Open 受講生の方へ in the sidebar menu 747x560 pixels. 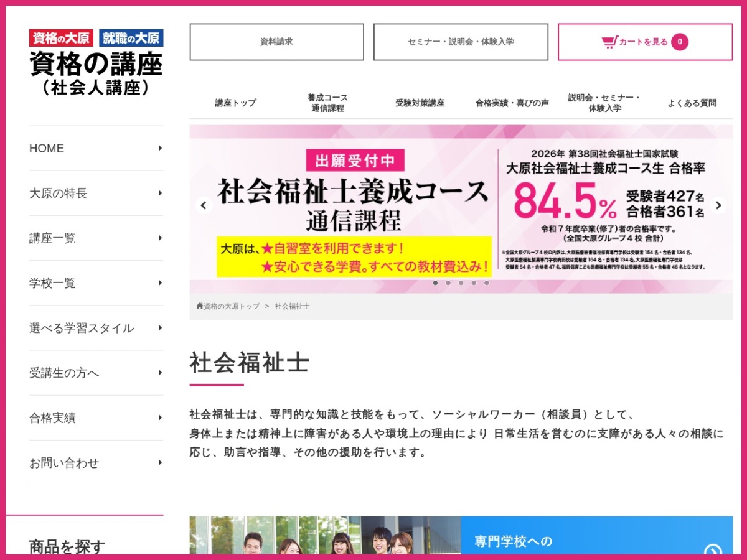click(96, 373)
